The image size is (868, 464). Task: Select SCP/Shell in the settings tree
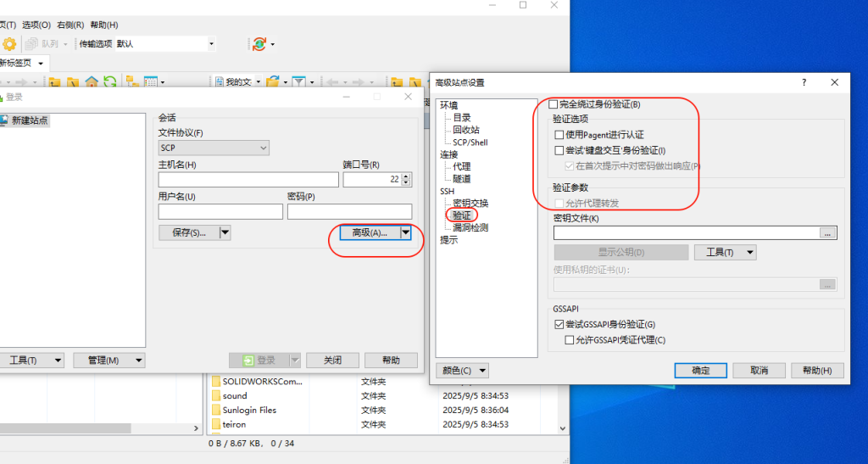[470, 143]
